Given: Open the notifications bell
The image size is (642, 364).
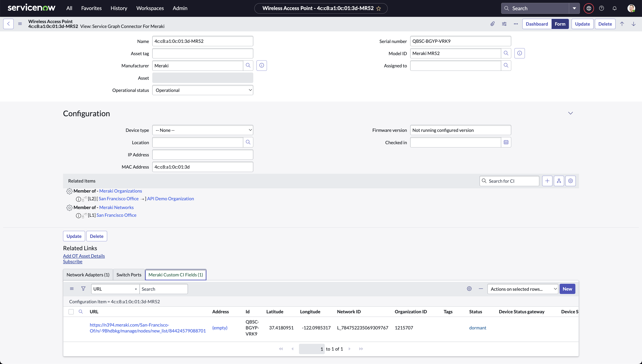Looking at the screenshot, I should coord(615,8).
